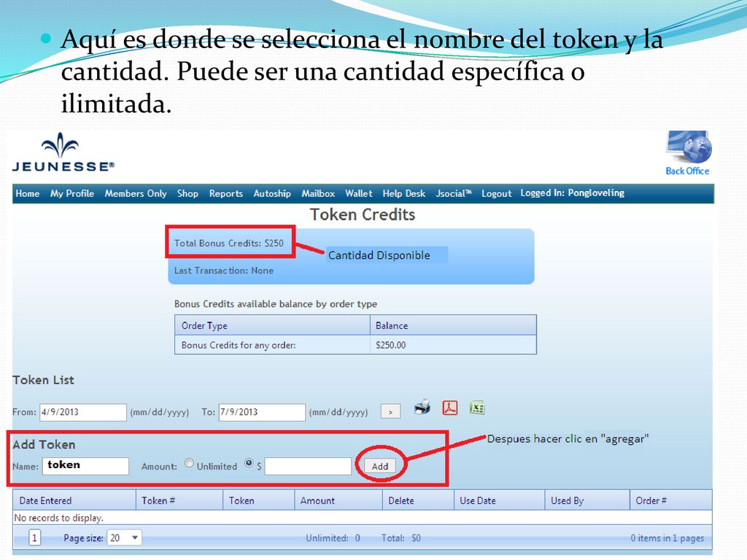747x560 pixels.
Task: Open the Shop menu
Action: coord(187,194)
